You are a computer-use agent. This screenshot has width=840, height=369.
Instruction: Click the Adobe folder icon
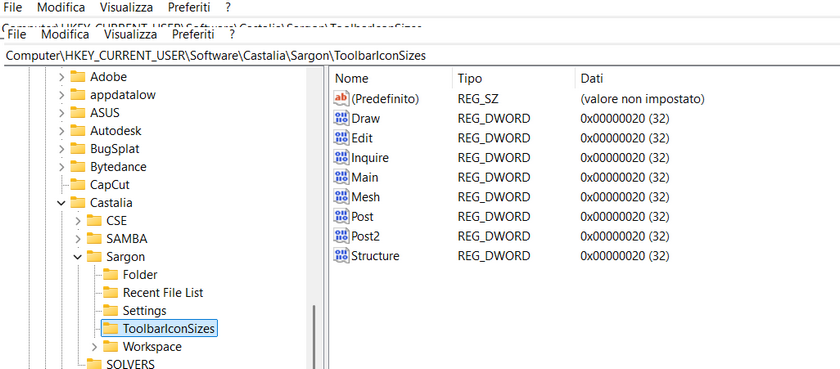click(78, 77)
